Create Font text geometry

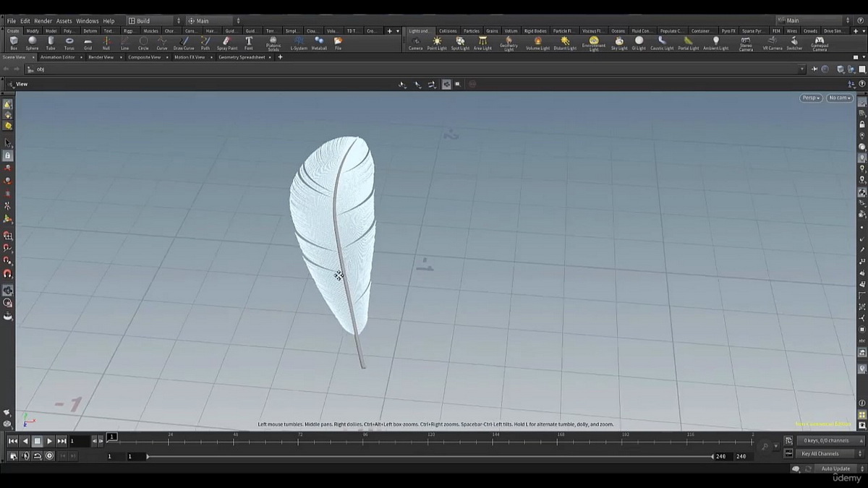pos(249,43)
